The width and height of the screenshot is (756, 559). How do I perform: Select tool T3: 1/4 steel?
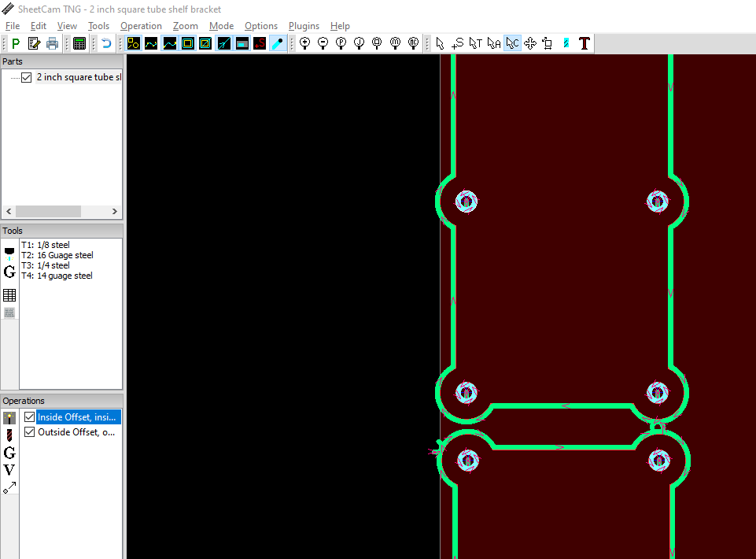coord(46,265)
